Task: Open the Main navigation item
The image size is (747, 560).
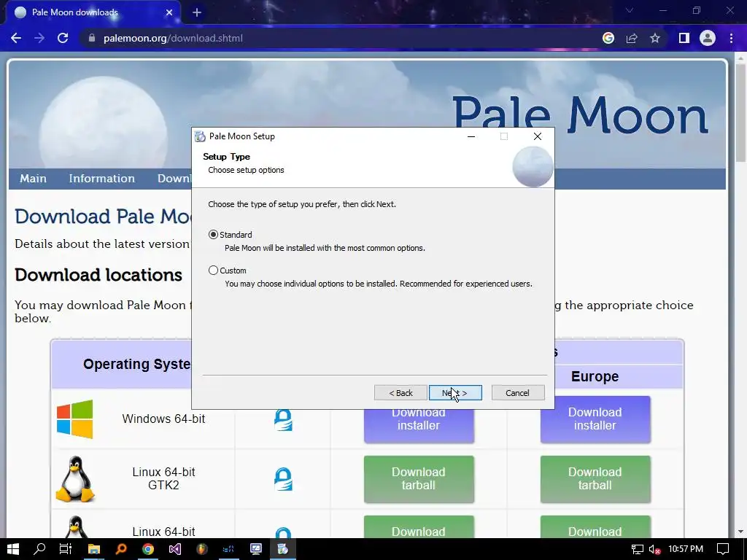Action: coord(33,179)
